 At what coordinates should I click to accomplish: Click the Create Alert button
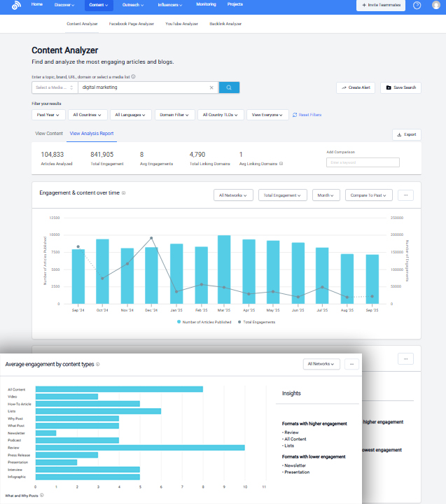[x=356, y=87]
